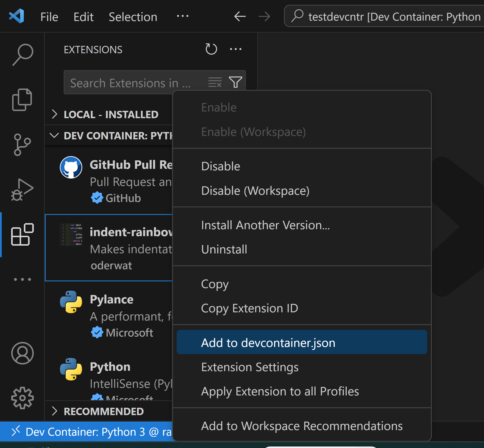The height and width of the screenshot is (448, 484).
Task: Open the File menu
Action: tap(49, 17)
